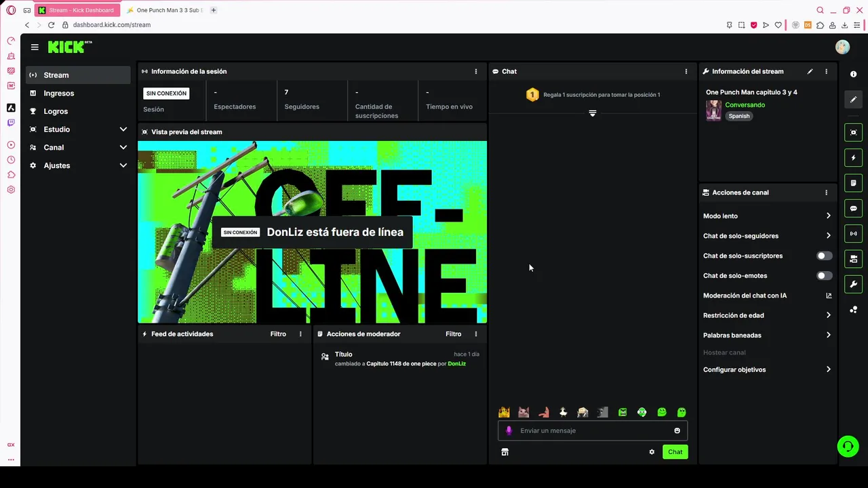Insert the goose emote

point(563,412)
